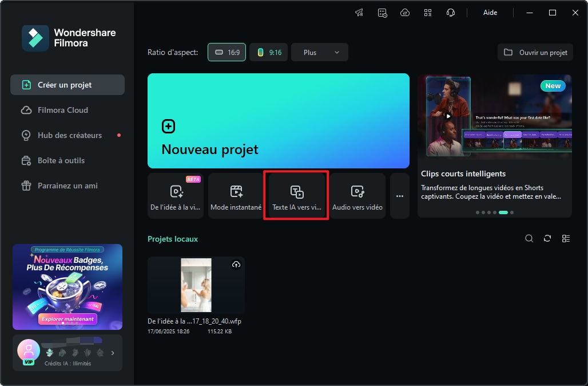This screenshot has height=386, width=588.
Task: Close the Filmora window
Action: 575,13
